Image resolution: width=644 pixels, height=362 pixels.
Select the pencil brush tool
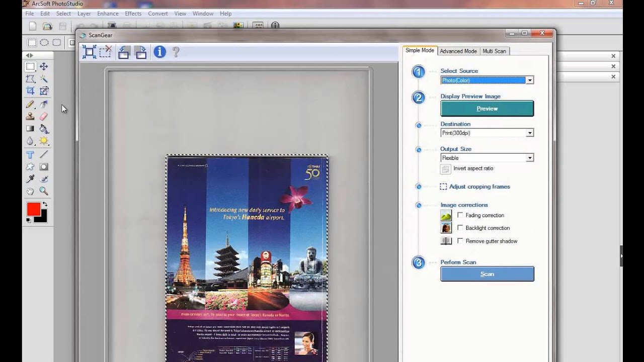tap(30, 104)
